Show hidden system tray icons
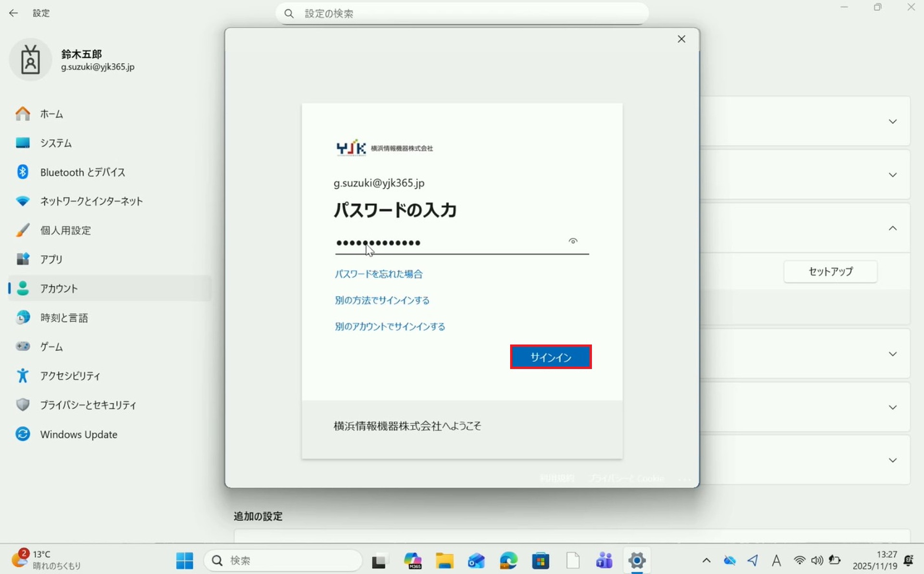Screen dimensions: 924x574 click(706, 561)
